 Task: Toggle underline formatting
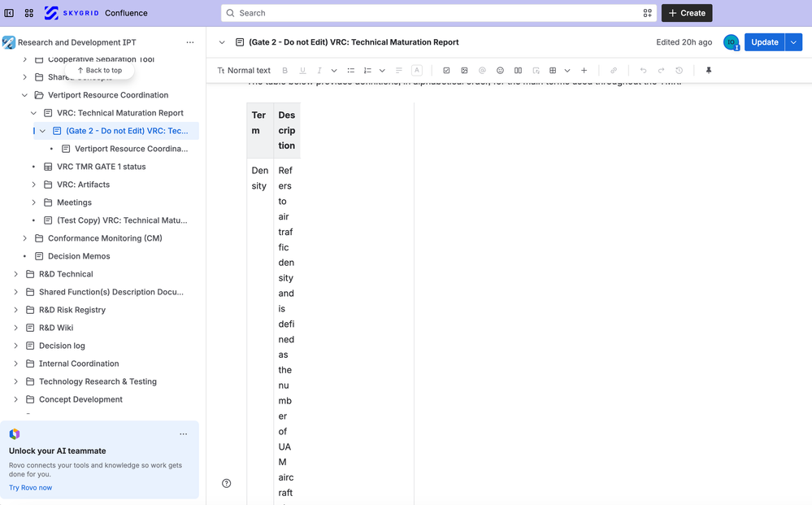point(302,71)
